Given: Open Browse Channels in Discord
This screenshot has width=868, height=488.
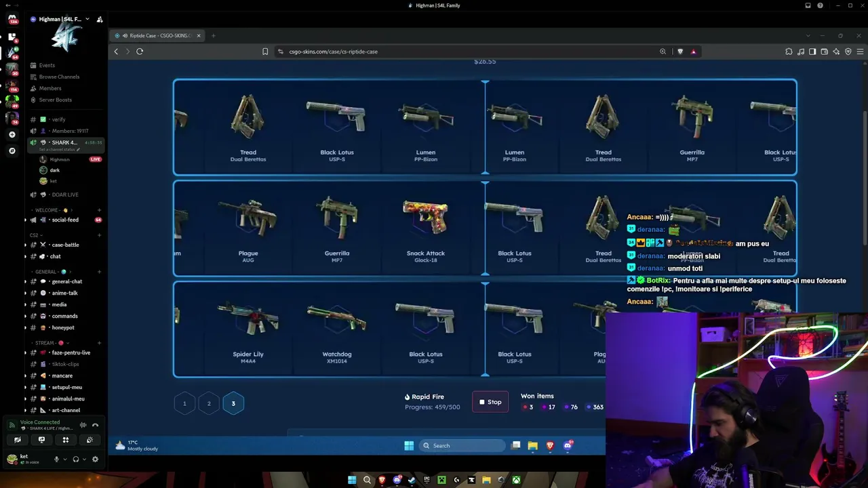Looking at the screenshot, I should point(59,77).
